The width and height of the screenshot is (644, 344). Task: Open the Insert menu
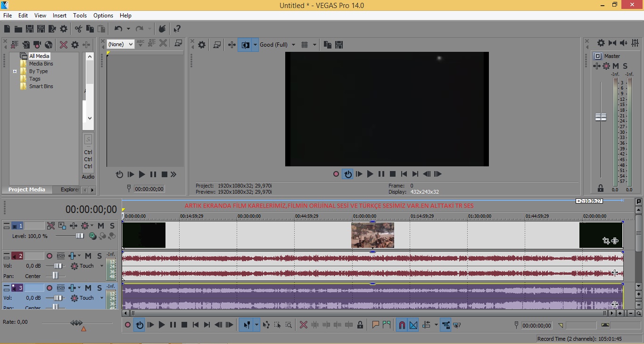click(x=59, y=16)
